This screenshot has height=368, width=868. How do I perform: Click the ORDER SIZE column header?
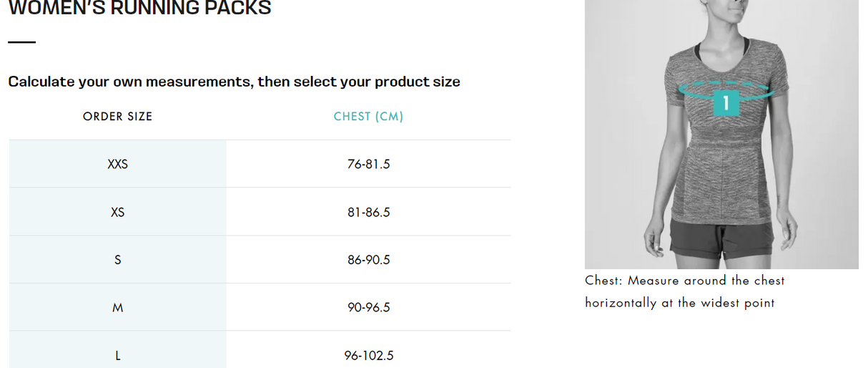pyautogui.click(x=117, y=116)
